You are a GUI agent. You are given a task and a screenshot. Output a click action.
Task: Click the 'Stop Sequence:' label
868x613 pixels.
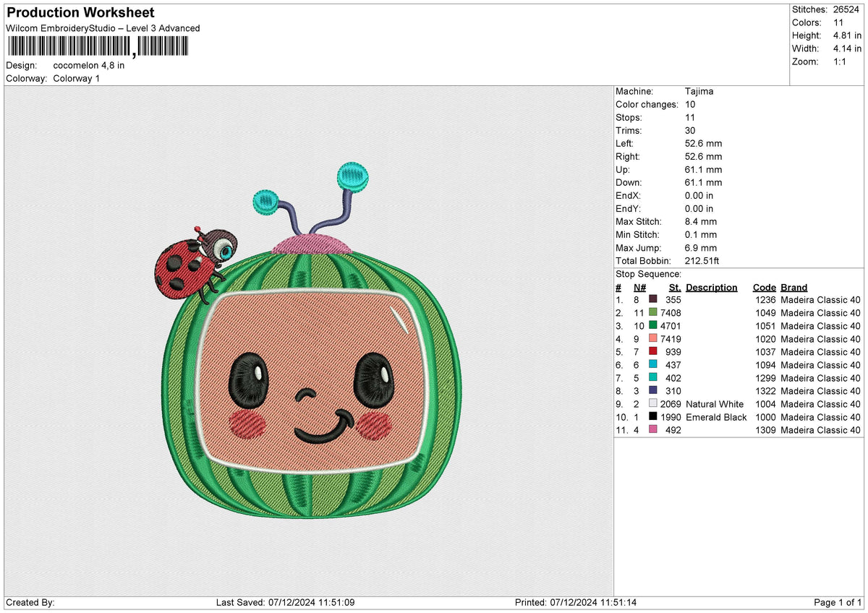[649, 274]
